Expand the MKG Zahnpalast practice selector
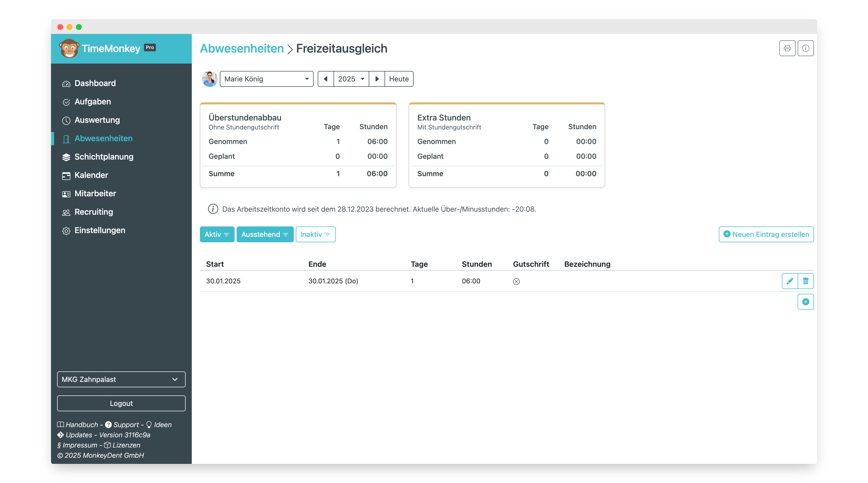 [121, 379]
